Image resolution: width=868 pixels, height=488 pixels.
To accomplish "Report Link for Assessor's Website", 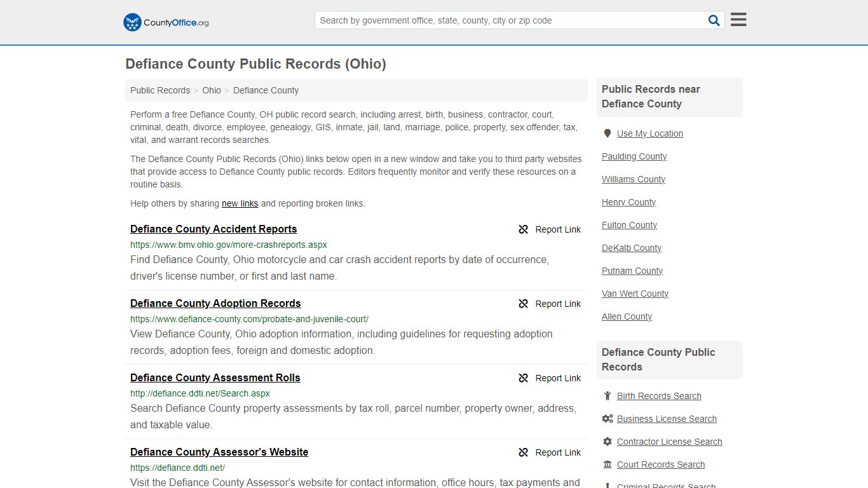I will (558, 452).
